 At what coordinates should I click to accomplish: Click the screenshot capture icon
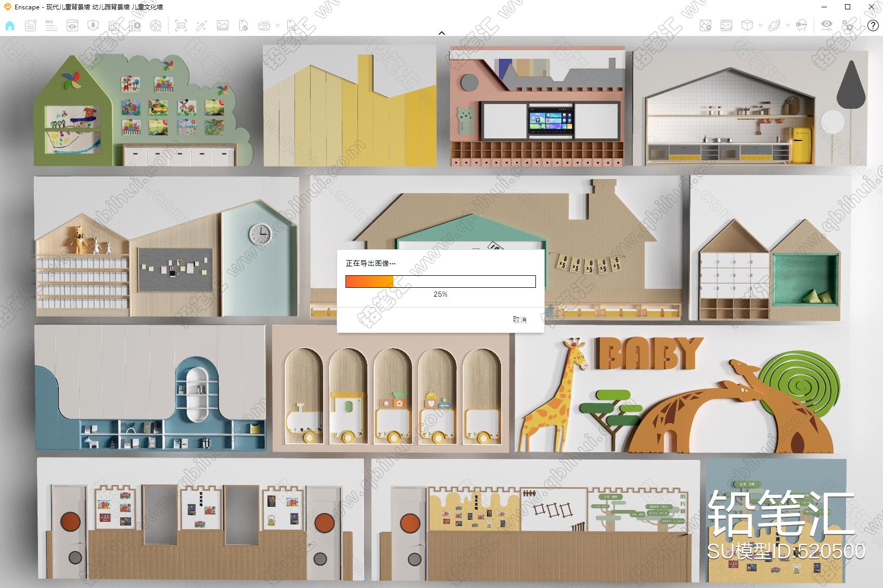181,25
